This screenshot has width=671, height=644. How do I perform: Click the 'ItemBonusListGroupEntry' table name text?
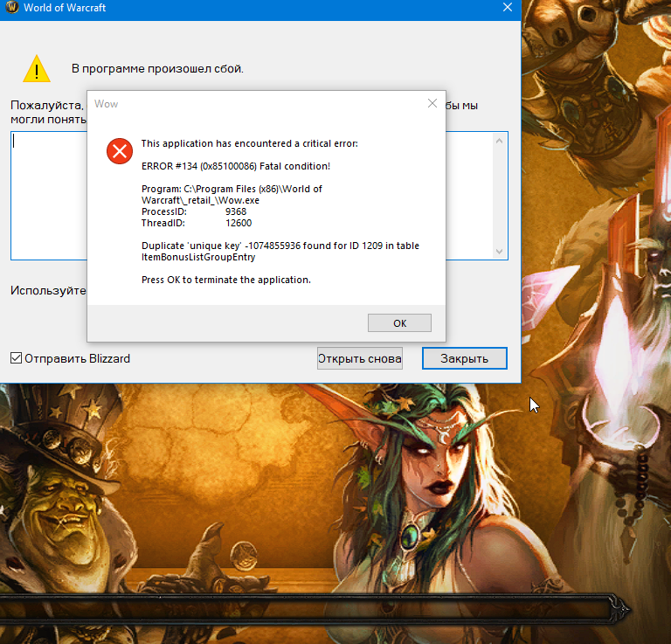pos(198,257)
